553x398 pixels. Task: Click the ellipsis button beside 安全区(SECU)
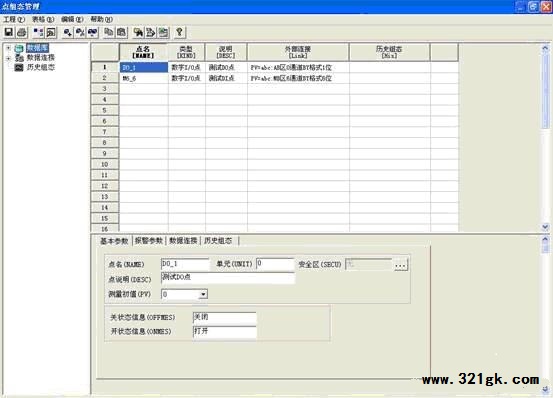pyautogui.click(x=400, y=264)
